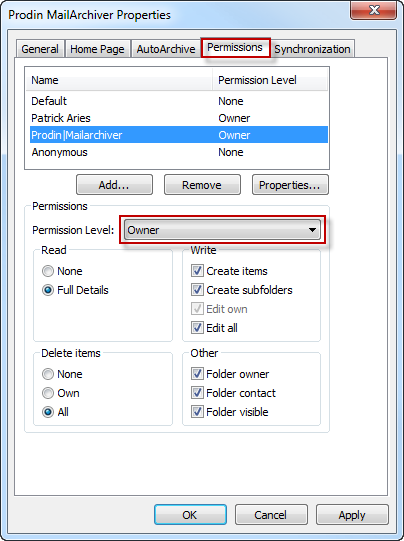The width and height of the screenshot is (404, 541).
Task: Close the Prodin MailArchiver Properties dialog
Action: pyautogui.click(x=374, y=10)
